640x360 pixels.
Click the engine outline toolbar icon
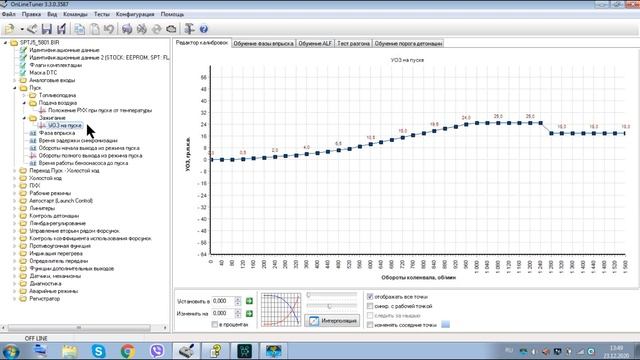coord(171,29)
